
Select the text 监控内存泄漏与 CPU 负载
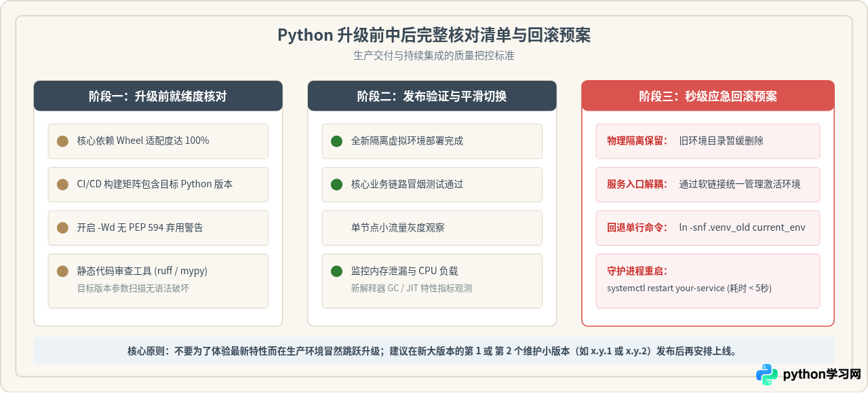click(405, 272)
